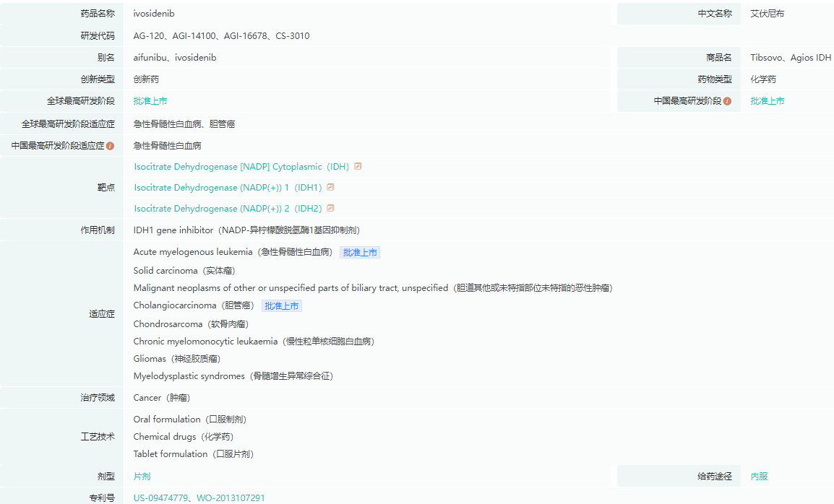
Task: Select the code text AG-120、AGI-14100、AGI-16678、CS-3010
Action: [x=221, y=36]
